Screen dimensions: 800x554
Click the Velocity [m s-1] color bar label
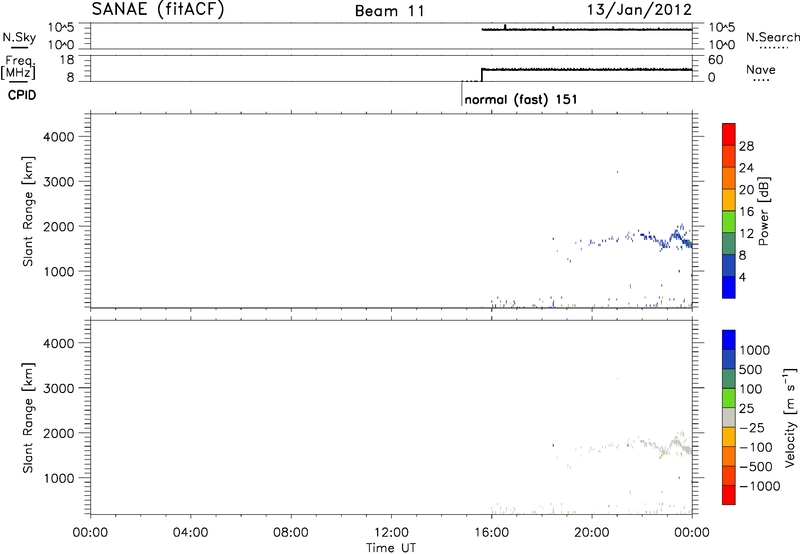tap(790, 416)
